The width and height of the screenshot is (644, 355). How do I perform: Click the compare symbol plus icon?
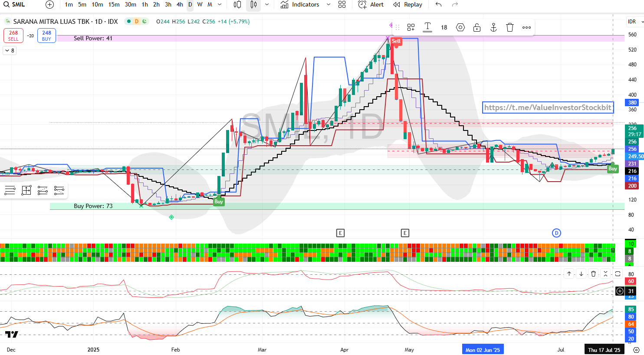pos(50,5)
